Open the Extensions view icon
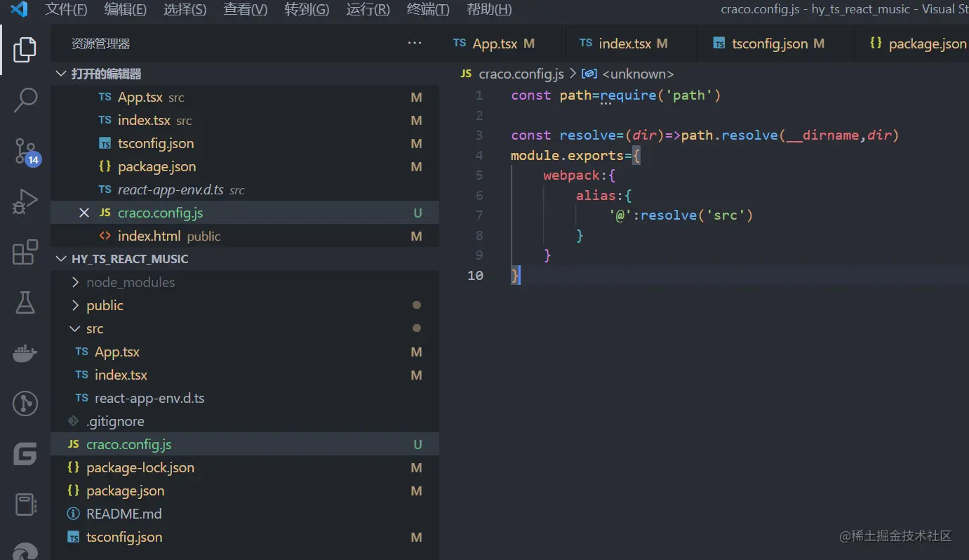The height and width of the screenshot is (560, 969). pyautogui.click(x=25, y=253)
